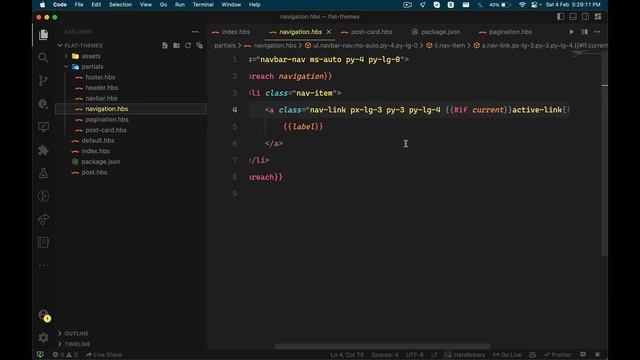The height and width of the screenshot is (360, 640).
Task: Select partials in the breadcrumb
Action: (x=225, y=45)
